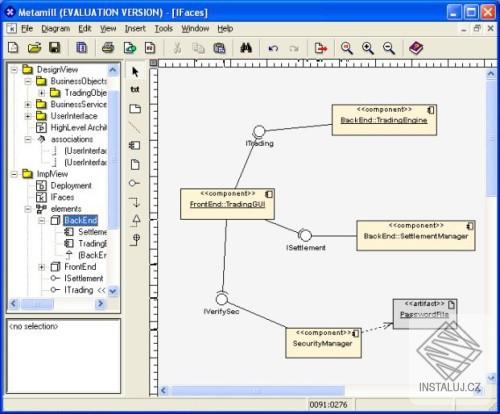Select the line connector tool

(x=135, y=127)
